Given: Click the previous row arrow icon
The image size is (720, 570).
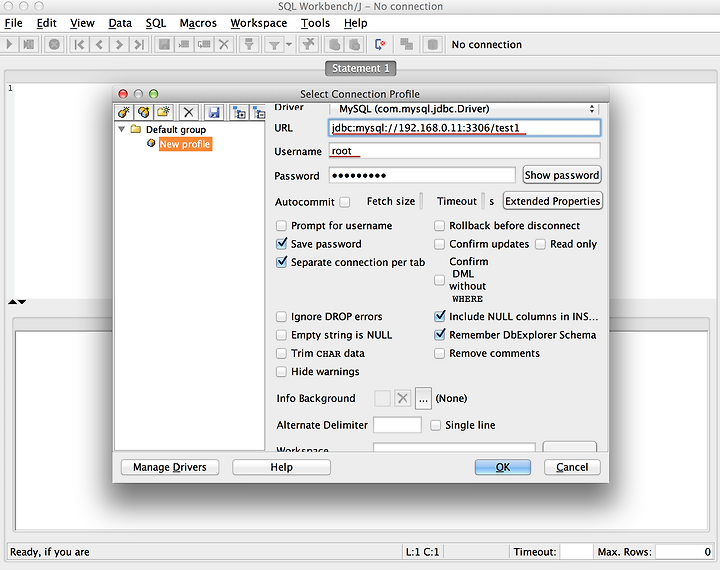Looking at the screenshot, I should point(99,45).
